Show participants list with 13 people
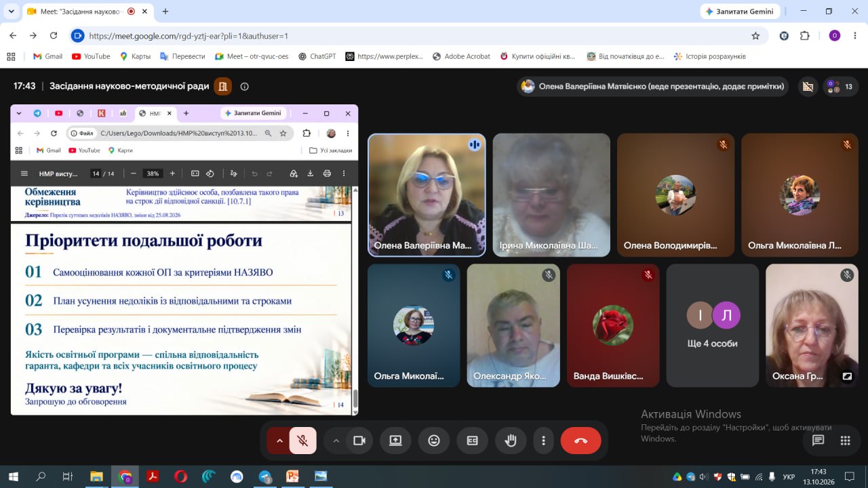Image resolution: width=868 pixels, height=488 pixels. coord(840,86)
